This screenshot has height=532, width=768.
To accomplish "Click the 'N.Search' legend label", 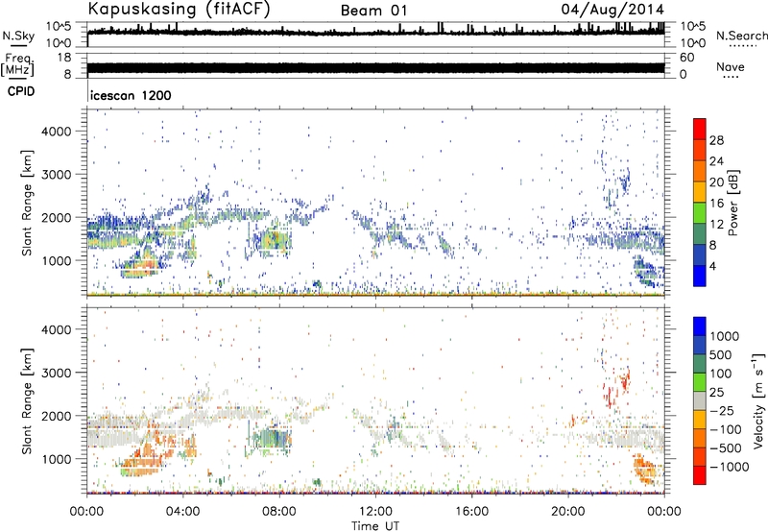I will (742, 36).
